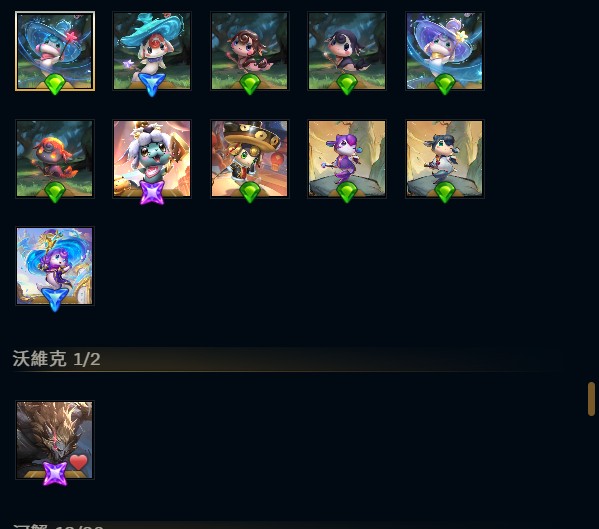
Task: Click green gem under the coin hat sprite
Action: [250, 192]
